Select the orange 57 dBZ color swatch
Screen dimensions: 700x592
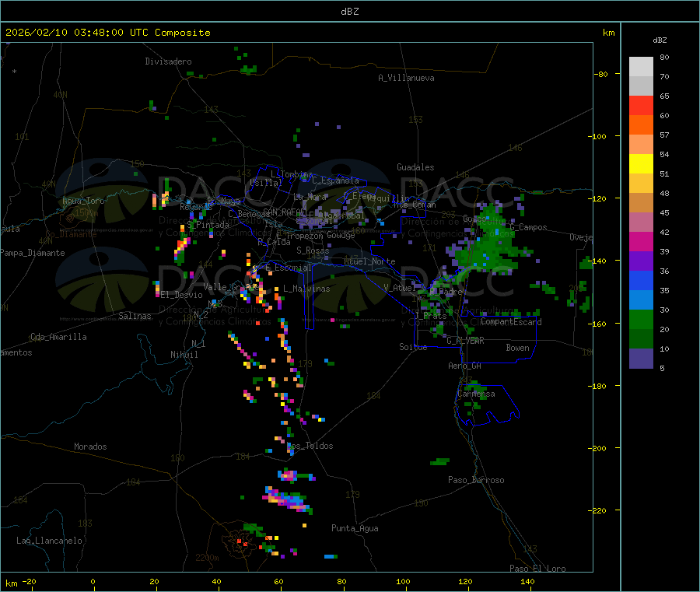pyautogui.click(x=641, y=125)
